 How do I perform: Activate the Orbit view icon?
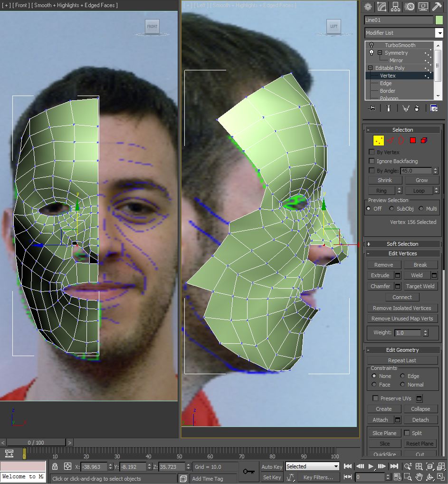click(430, 476)
